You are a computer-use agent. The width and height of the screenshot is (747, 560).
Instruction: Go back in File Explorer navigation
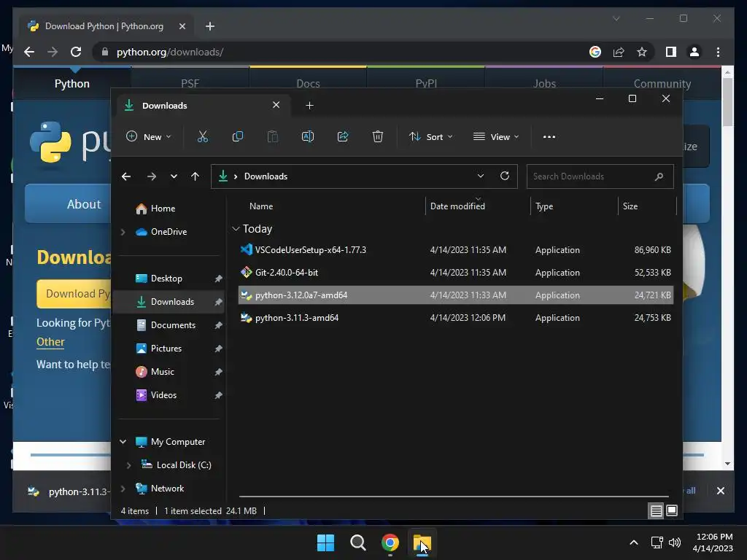point(126,176)
